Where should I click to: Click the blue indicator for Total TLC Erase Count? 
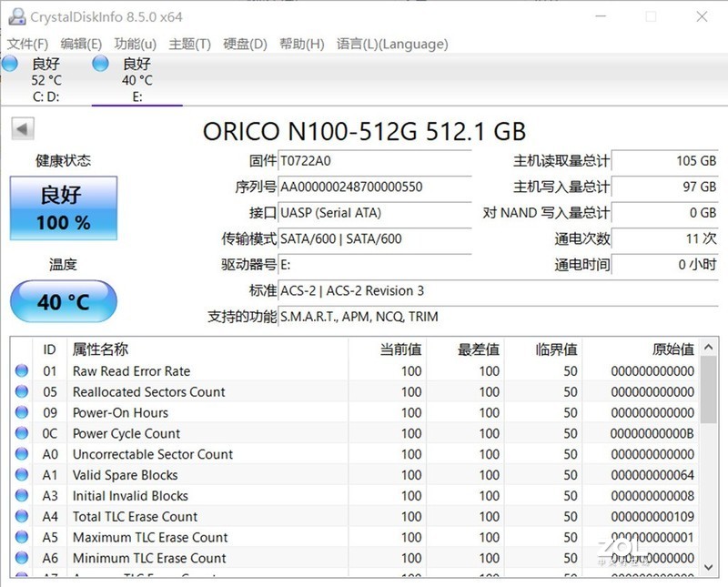click(x=22, y=516)
